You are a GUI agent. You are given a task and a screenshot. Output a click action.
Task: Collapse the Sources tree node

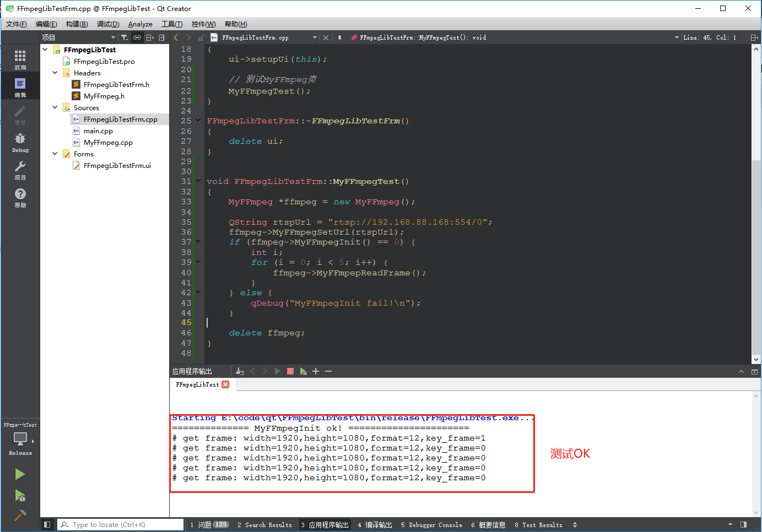coord(54,107)
